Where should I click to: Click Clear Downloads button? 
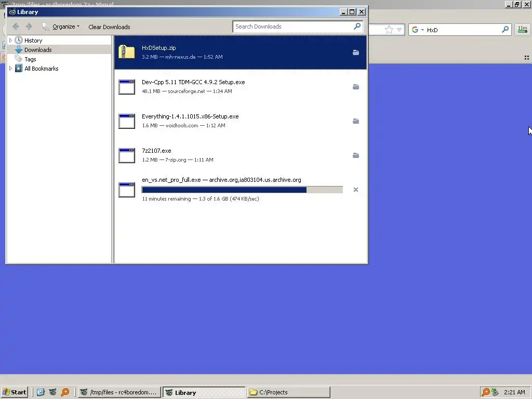click(109, 27)
